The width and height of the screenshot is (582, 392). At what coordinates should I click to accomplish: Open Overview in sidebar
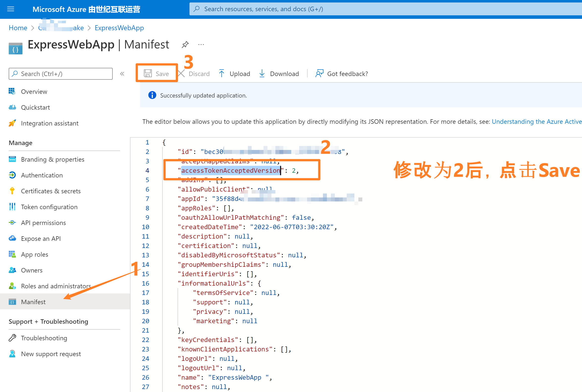[34, 92]
